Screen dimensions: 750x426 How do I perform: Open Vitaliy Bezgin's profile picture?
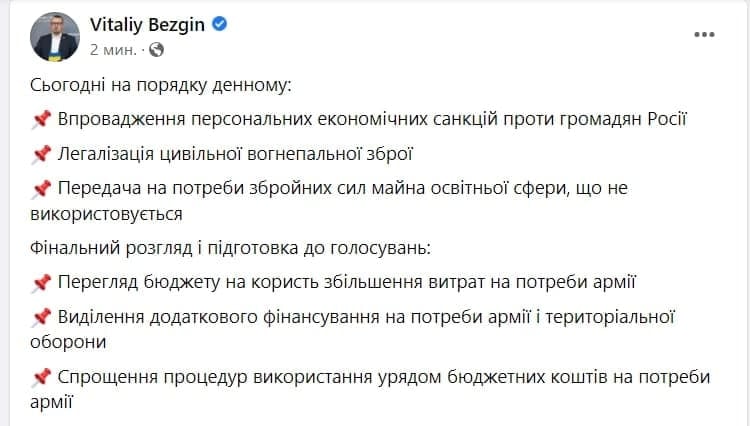click(55, 37)
